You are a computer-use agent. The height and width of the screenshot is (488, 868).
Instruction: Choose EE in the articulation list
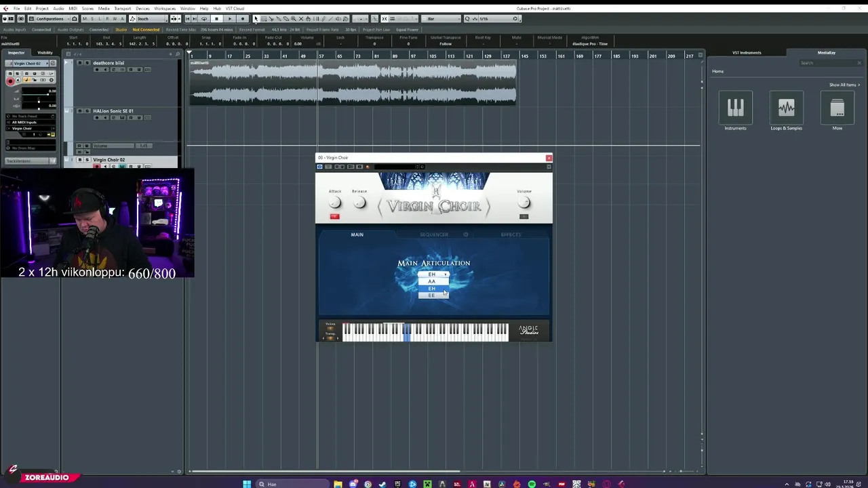point(433,296)
